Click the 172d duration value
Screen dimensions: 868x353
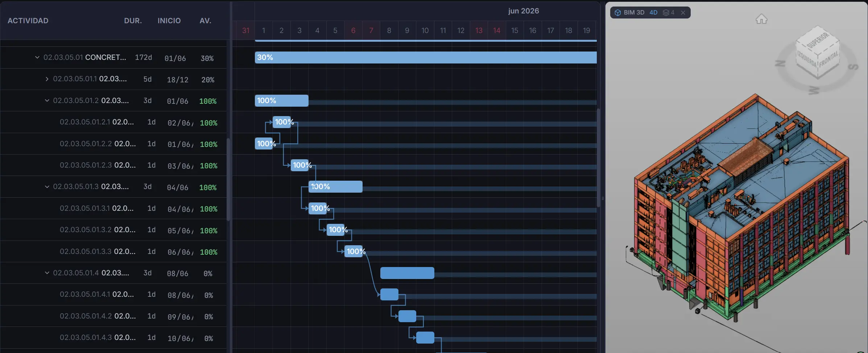[x=144, y=57]
